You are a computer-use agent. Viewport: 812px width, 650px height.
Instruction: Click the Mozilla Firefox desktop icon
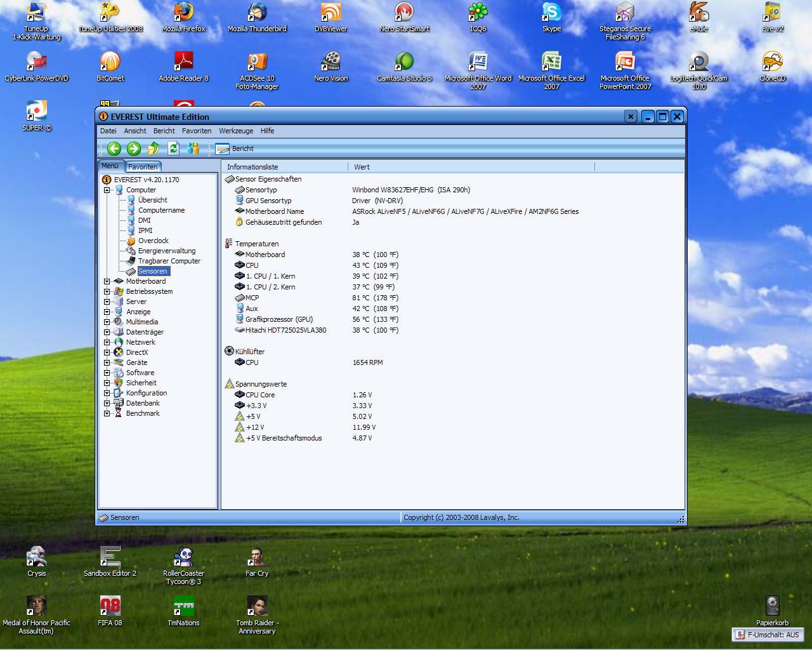point(183,17)
